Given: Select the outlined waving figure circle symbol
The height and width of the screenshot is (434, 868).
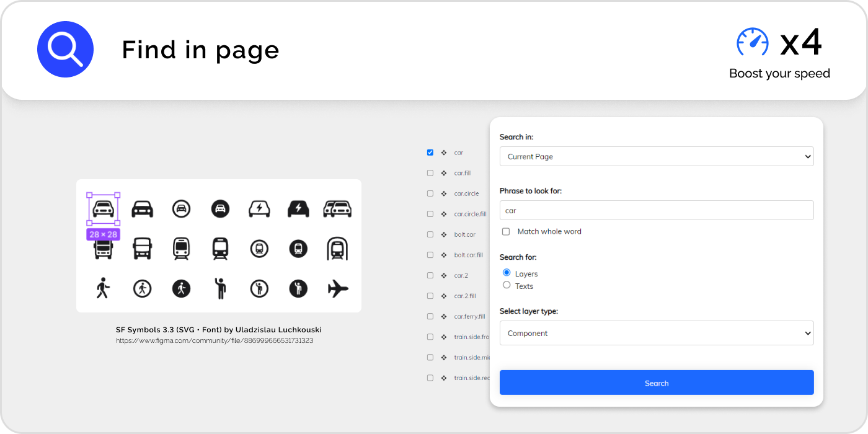Looking at the screenshot, I should [x=259, y=288].
